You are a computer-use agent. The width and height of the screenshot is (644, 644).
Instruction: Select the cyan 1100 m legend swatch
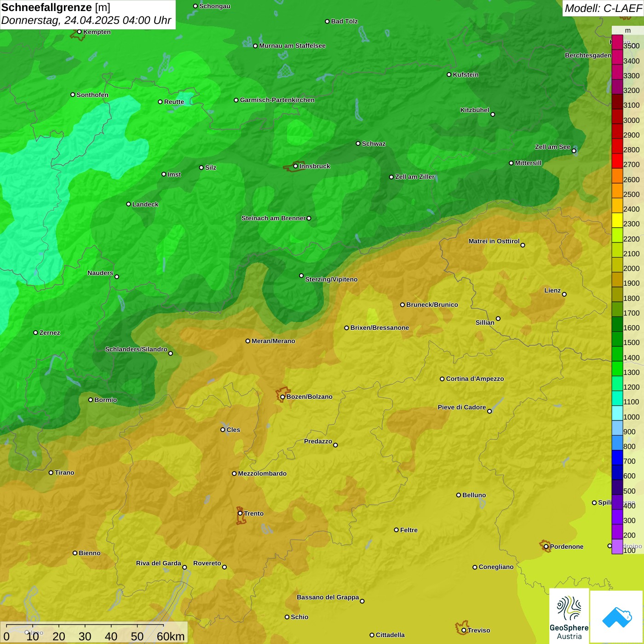[617, 398]
